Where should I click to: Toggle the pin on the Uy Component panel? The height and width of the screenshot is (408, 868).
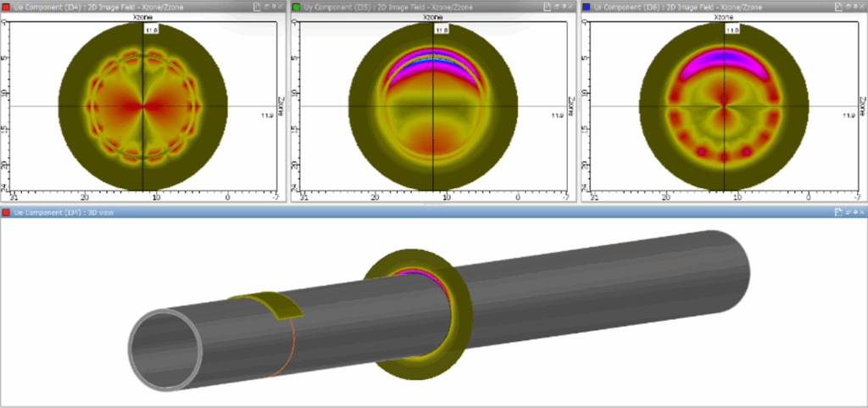[x=563, y=6]
